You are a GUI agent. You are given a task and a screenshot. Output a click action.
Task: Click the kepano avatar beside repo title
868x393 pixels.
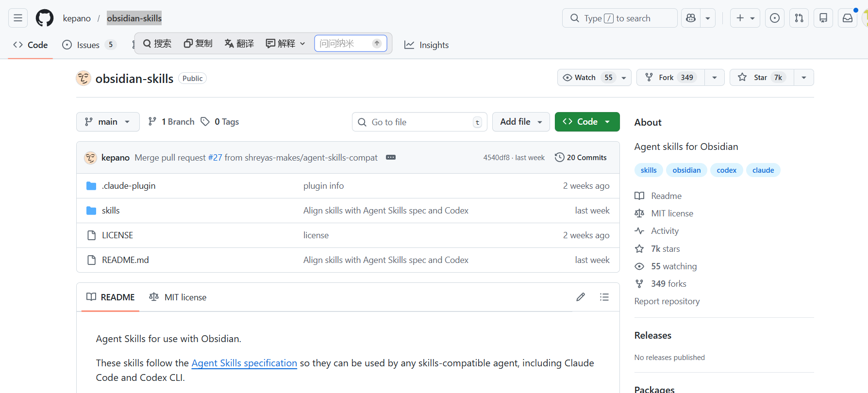point(83,78)
